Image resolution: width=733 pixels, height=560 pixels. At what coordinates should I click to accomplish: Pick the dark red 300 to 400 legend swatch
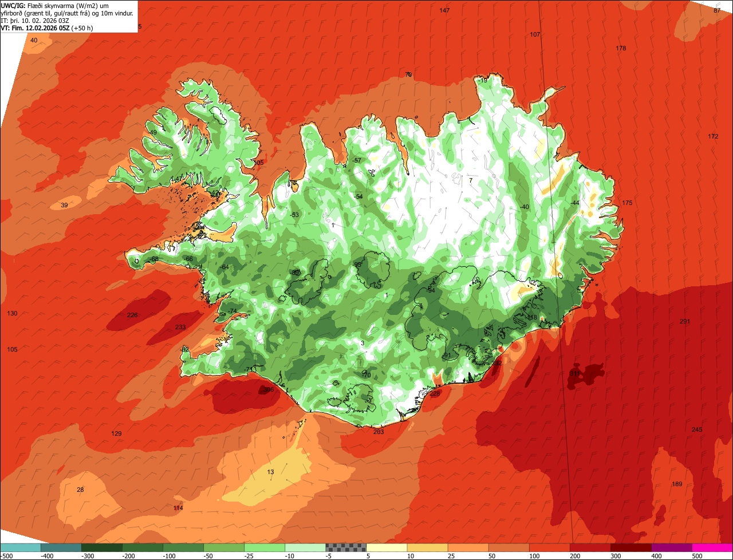point(631,547)
